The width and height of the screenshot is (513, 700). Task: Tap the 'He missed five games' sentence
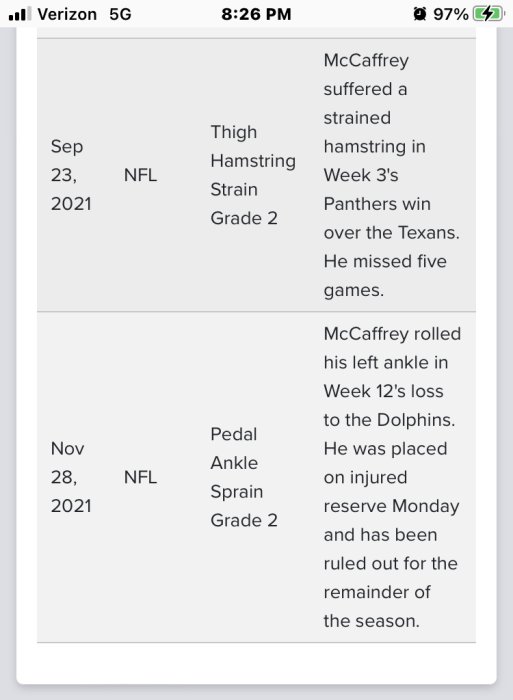point(385,275)
